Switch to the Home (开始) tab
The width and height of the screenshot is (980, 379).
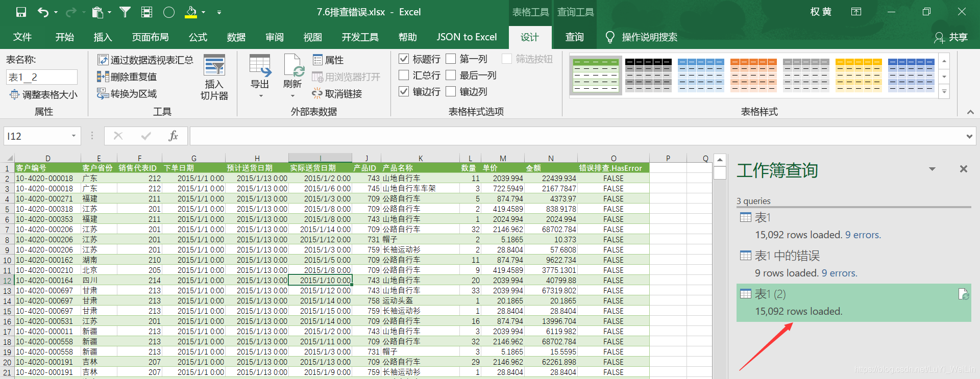tap(65, 37)
